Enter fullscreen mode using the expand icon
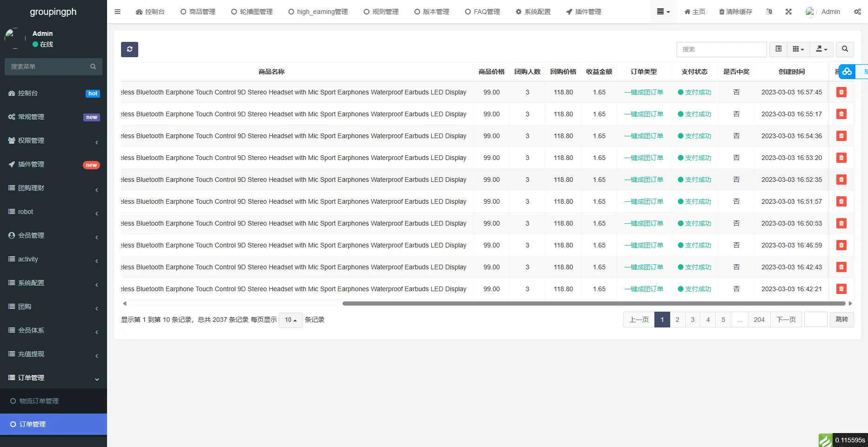Screen dimensions: 868x447 click(788, 12)
